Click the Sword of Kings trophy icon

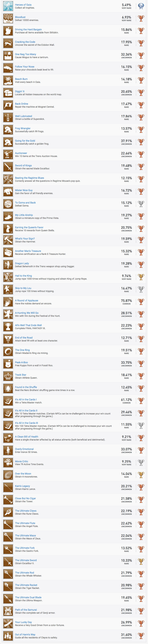pos(8,167)
